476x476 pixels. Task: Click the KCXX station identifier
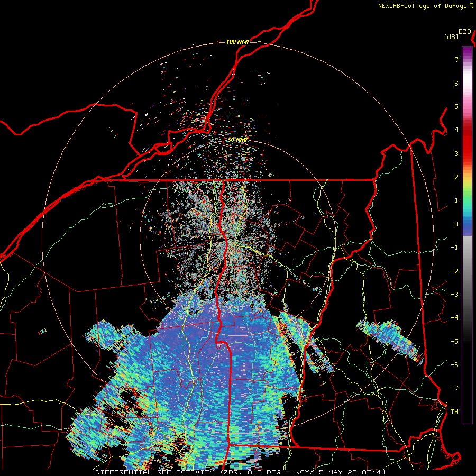pos(304,472)
